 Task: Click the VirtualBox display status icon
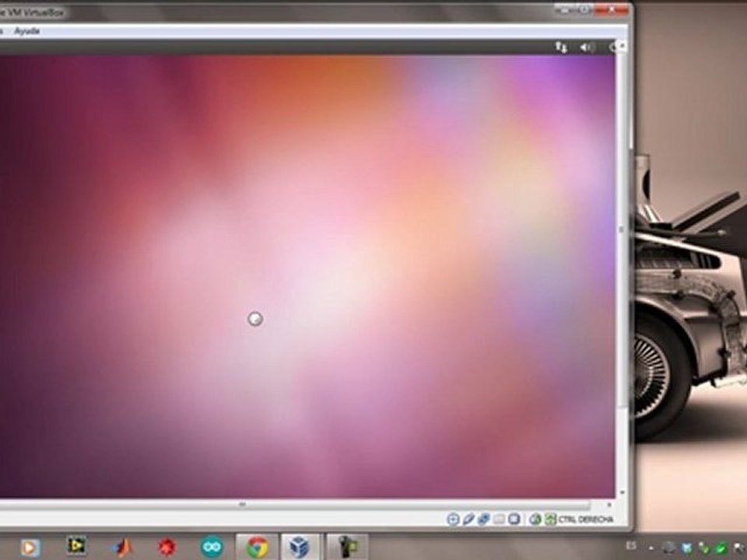[514, 519]
